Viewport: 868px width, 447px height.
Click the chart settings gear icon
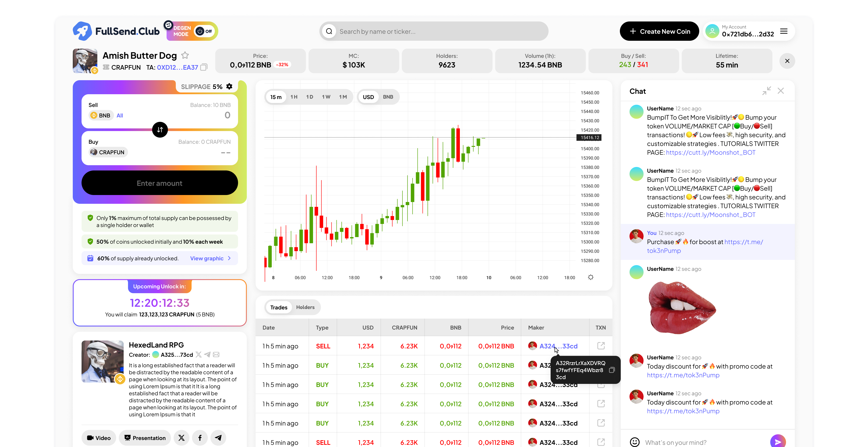(591, 277)
